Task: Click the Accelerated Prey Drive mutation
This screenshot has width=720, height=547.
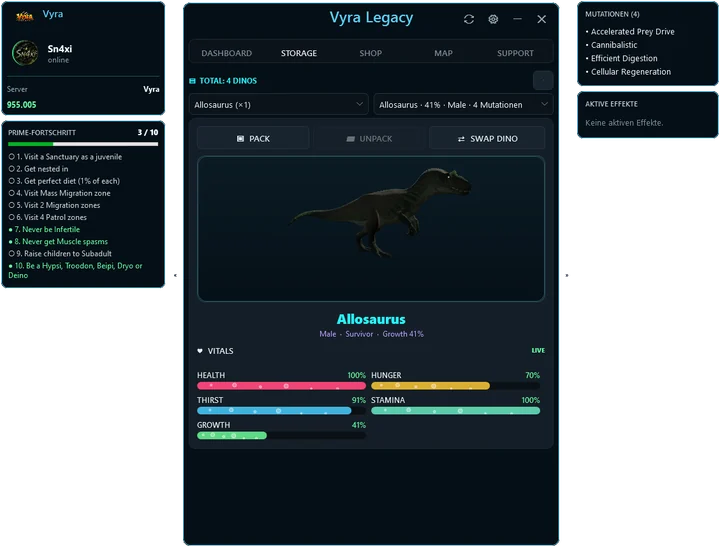Action: tap(630, 32)
